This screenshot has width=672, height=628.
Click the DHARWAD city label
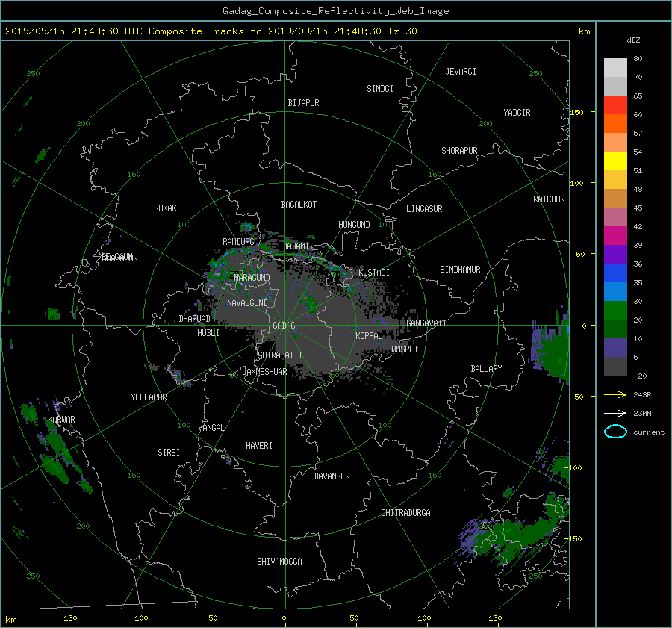(x=195, y=319)
